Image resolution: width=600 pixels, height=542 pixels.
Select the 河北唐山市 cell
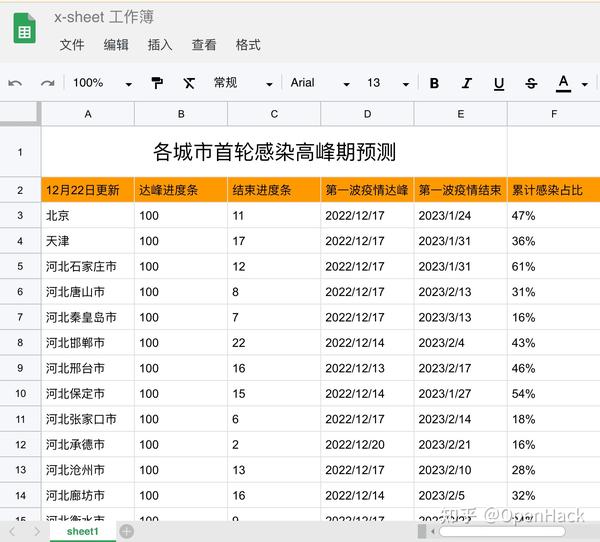88,292
